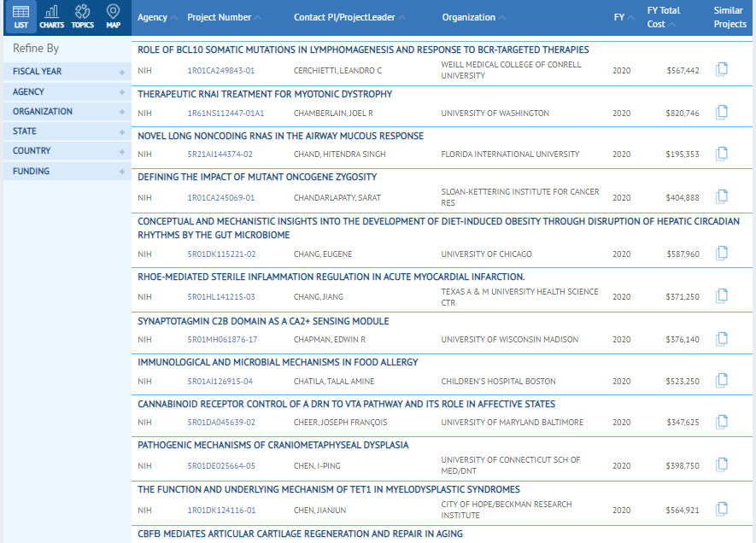Viewport: 756px width, 543px height.
Task: View similar projects for Chatila row
Action: click(x=722, y=381)
